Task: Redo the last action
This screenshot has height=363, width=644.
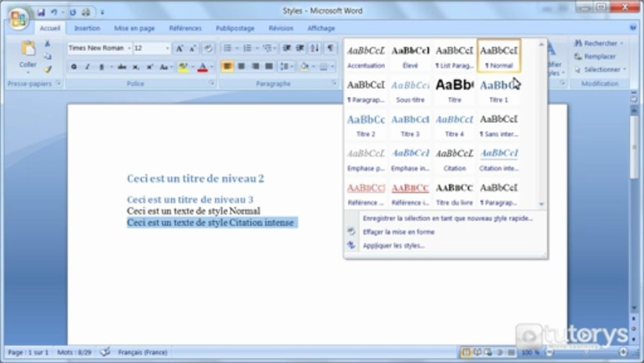Action: (x=73, y=12)
